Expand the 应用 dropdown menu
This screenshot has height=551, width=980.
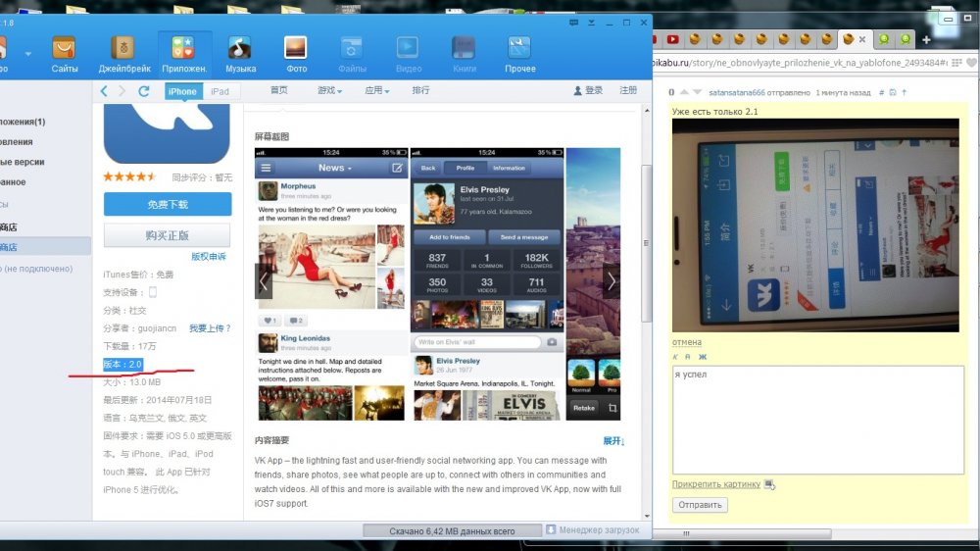376,91
